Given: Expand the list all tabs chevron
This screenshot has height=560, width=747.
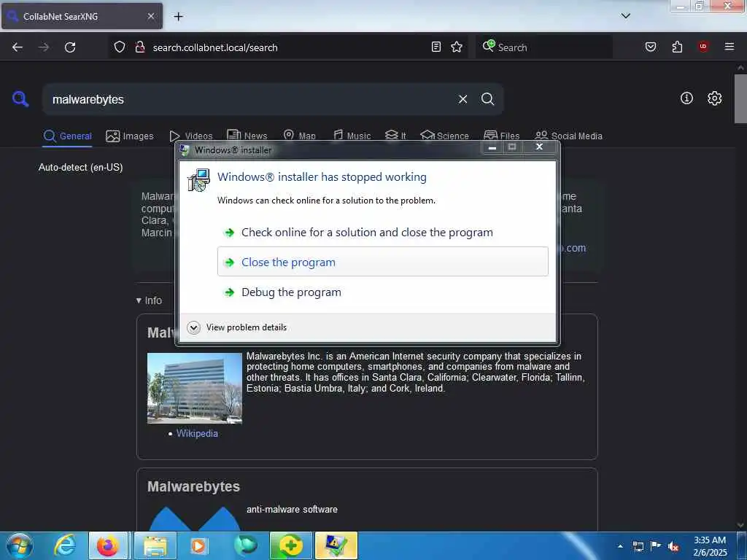Looking at the screenshot, I should point(625,16).
